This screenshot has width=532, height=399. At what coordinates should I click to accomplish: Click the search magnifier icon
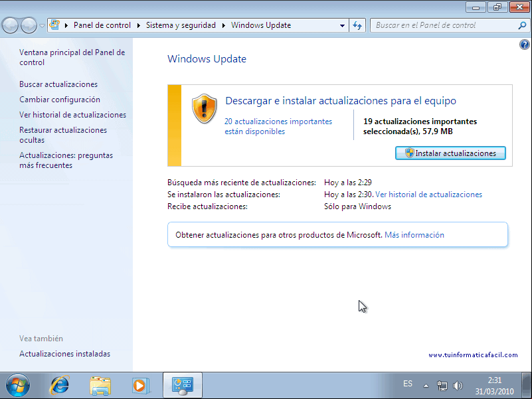point(523,25)
